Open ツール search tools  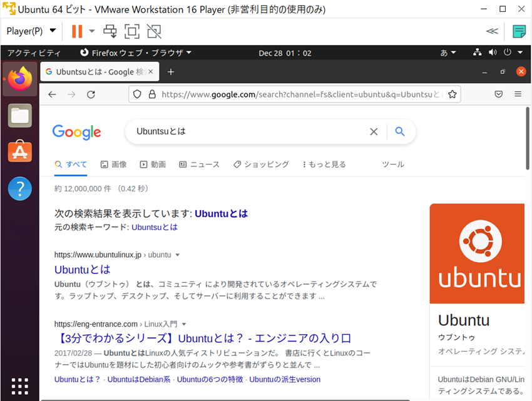(x=393, y=165)
